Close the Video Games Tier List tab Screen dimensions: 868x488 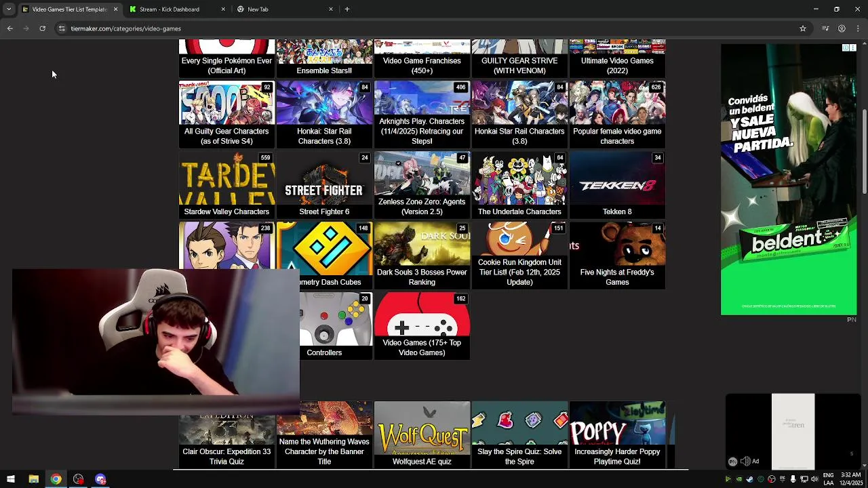[x=115, y=9]
